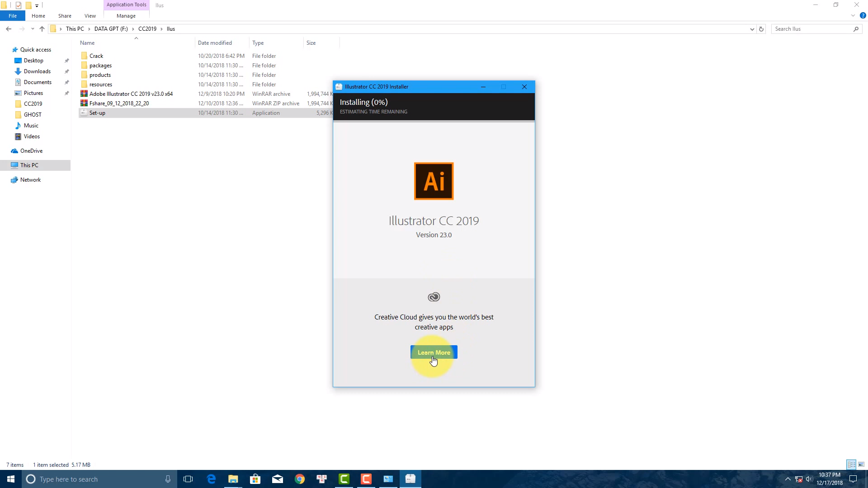The image size is (868, 488).
Task: Open the Action Center notifications icon
Action: tap(853, 479)
